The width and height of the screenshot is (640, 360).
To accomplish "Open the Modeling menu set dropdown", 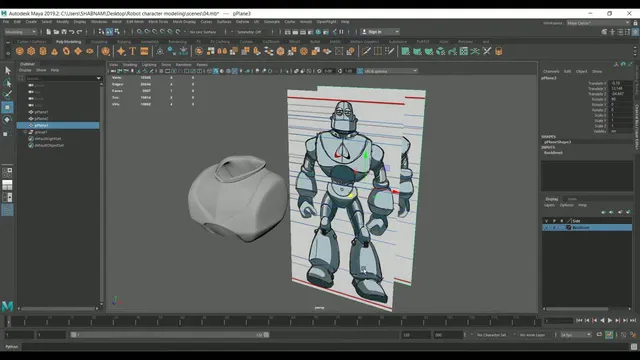I will click(x=20, y=32).
